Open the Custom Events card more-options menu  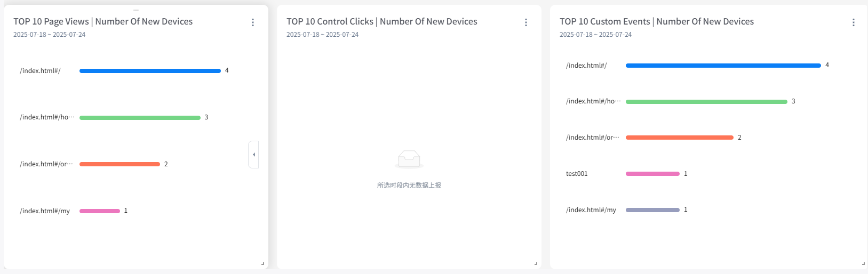point(854,22)
